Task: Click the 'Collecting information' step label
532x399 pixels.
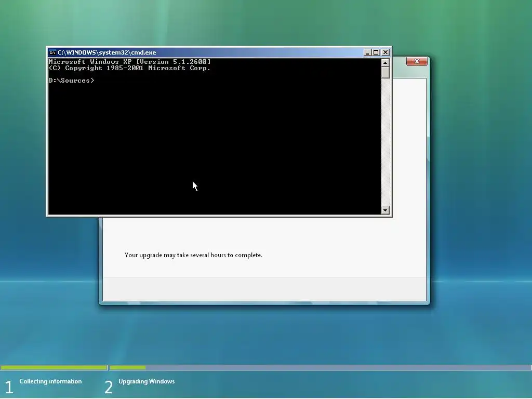Action: 50,381
